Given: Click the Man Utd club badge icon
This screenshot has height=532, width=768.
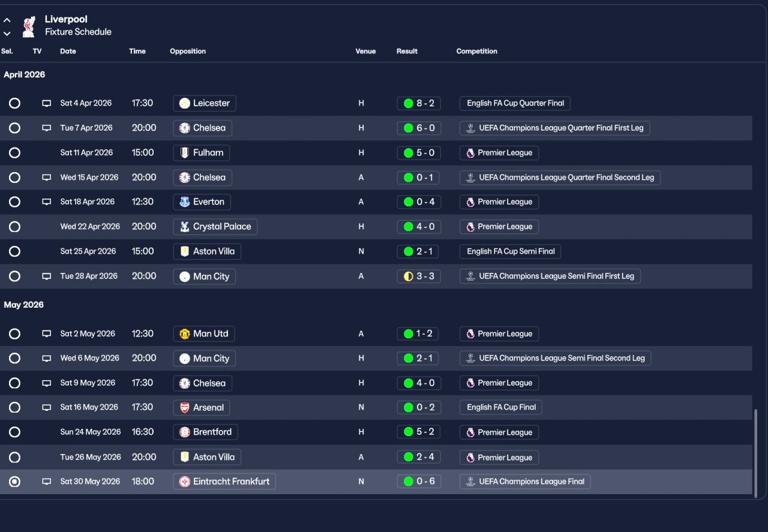Looking at the screenshot, I should click(x=184, y=334).
